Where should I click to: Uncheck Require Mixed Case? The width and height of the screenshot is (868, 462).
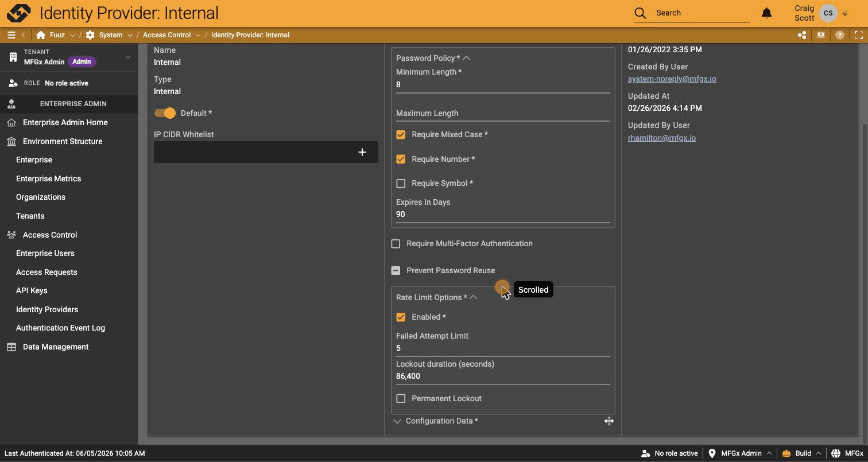pos(401,135)
